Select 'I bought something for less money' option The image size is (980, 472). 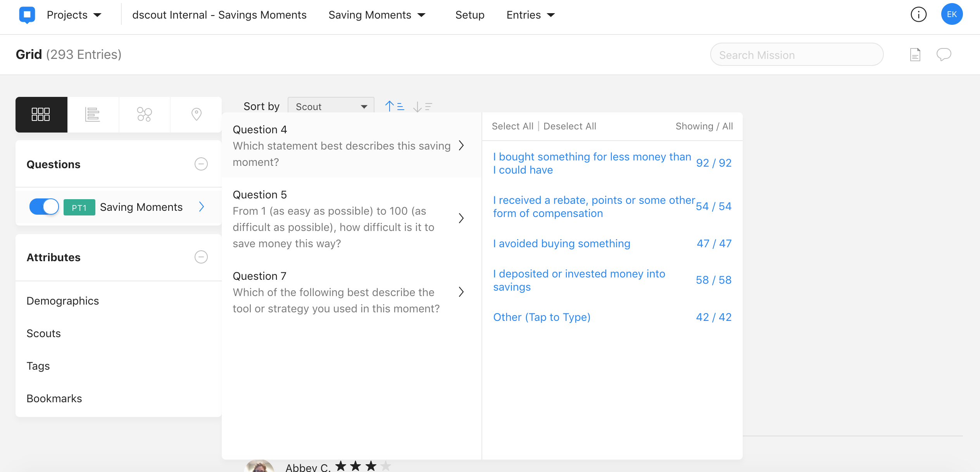pyautogui.click(x=592, y=163)
